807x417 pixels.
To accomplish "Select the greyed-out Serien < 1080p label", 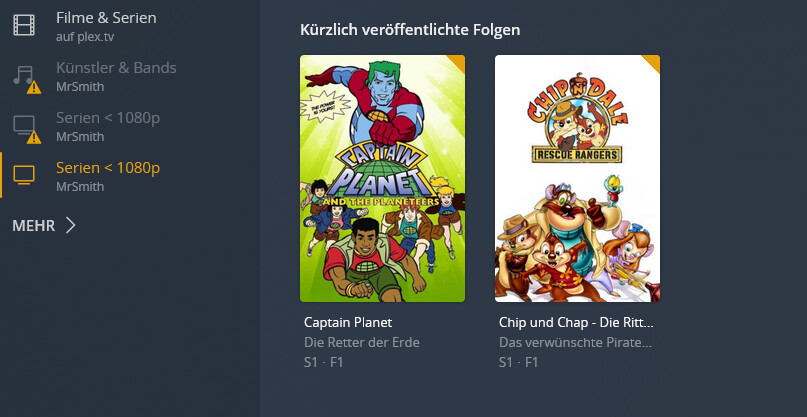I will pyautogui.click(x=108, y=118).
